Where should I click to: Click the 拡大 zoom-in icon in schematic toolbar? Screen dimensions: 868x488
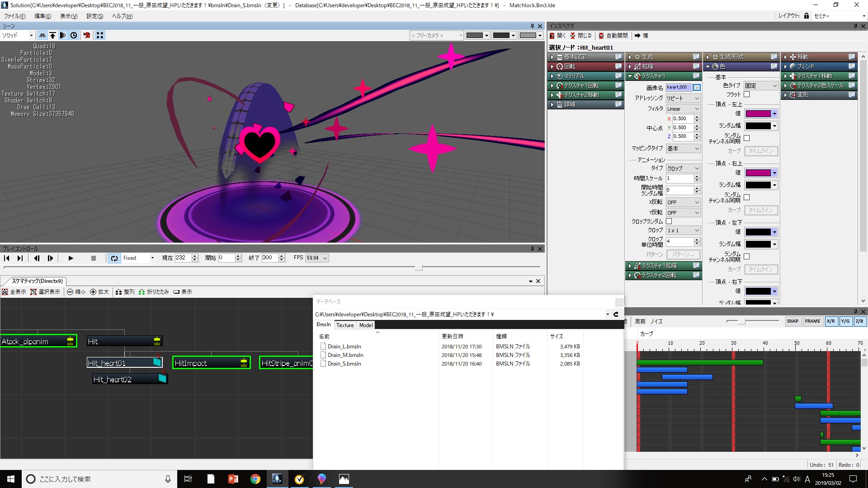point(93,292)
